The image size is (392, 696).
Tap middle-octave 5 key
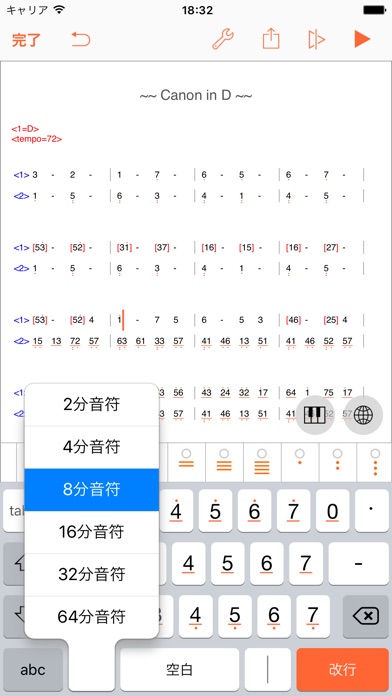[228, 563]
